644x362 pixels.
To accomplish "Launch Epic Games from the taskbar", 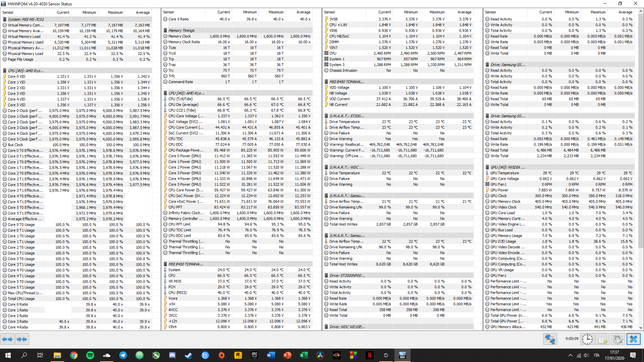I will [x=254, y=355].
